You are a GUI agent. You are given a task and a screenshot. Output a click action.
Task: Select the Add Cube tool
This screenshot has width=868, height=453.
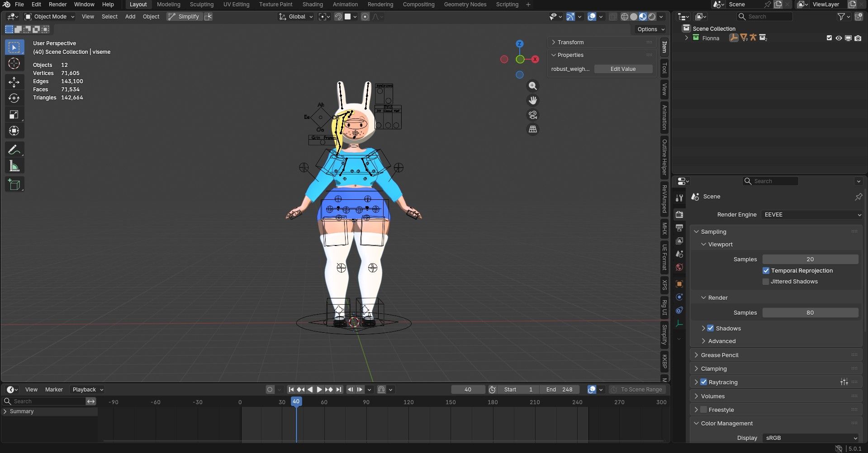14,184
